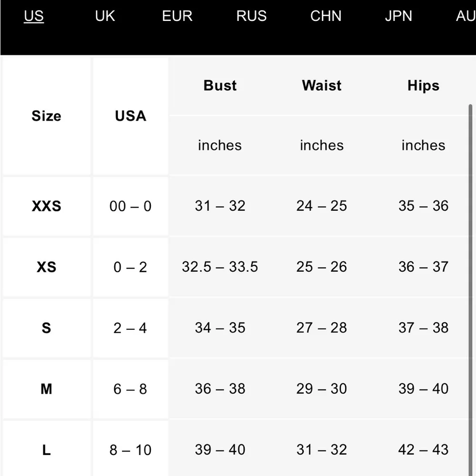Click the Size column header
Viewport: 476px width, 476px height.
coord(46,116)
